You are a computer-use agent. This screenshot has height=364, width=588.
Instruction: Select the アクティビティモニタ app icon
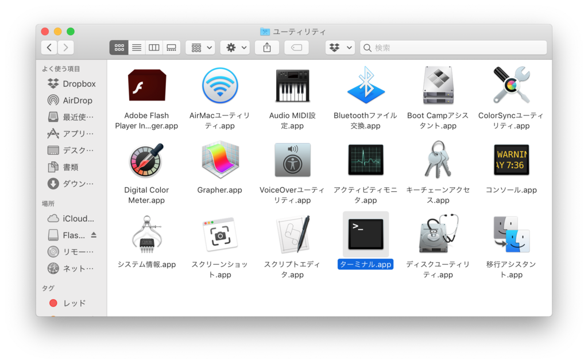pos(366,160)
